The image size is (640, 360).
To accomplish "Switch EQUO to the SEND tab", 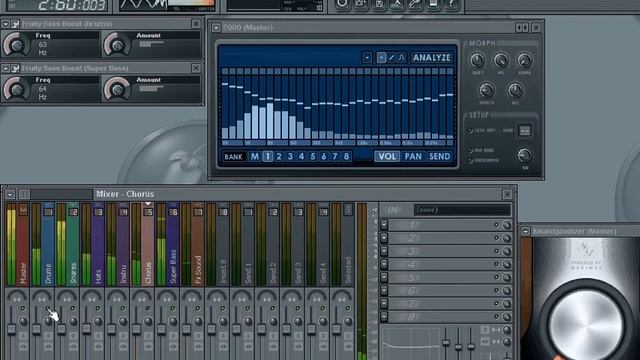I will pyautogui.click(x=439, y=156).
